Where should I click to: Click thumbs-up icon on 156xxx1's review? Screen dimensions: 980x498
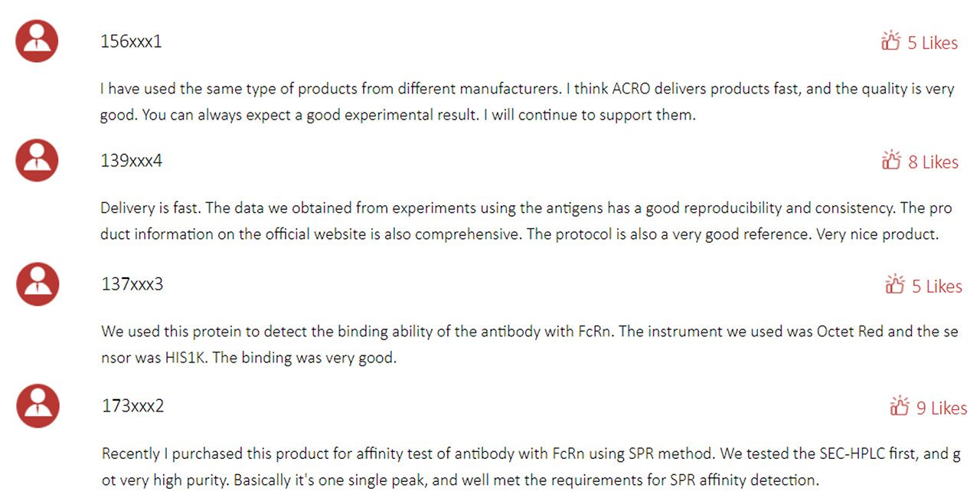pyautogui.click(x=890, y=41)
